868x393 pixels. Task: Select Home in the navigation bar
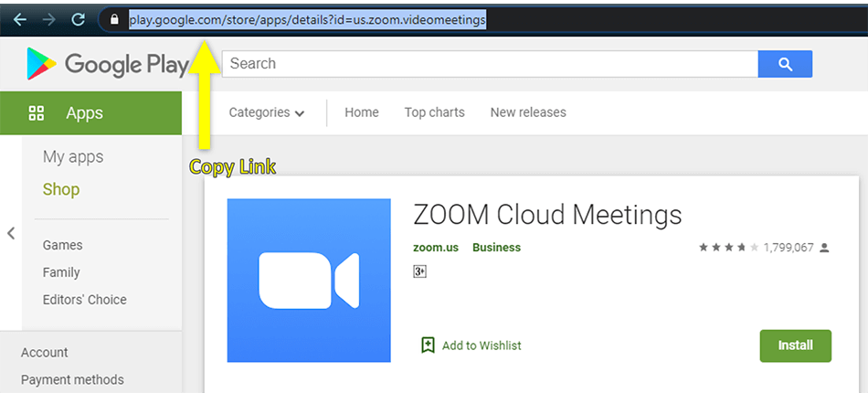(362, 112)
